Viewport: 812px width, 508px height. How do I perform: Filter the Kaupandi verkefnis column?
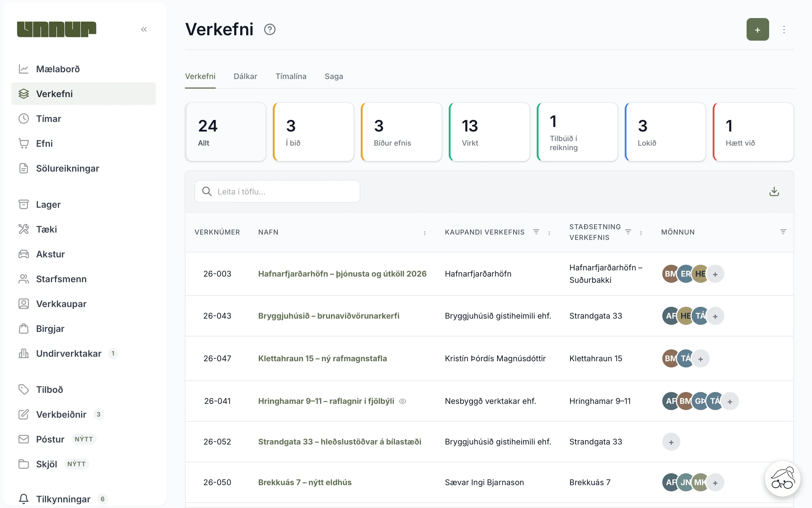pos(536,232)
